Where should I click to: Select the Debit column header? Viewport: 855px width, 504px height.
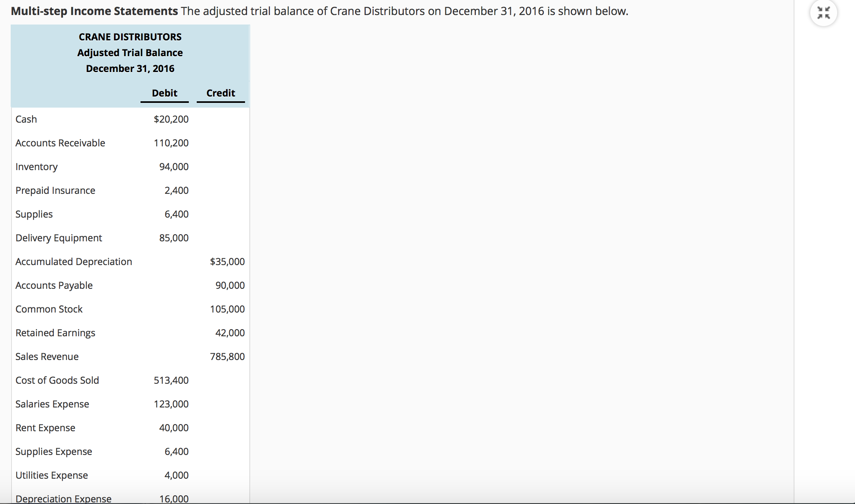coord(164,93)
